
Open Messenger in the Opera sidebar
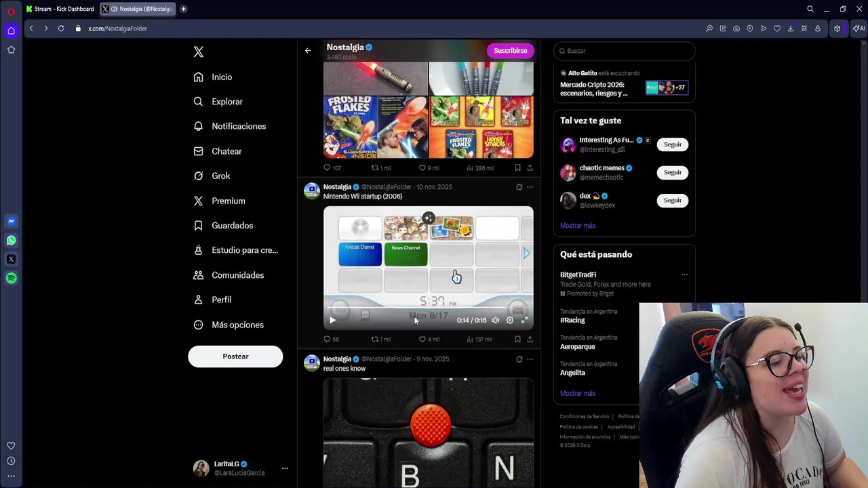coord(11,221)
